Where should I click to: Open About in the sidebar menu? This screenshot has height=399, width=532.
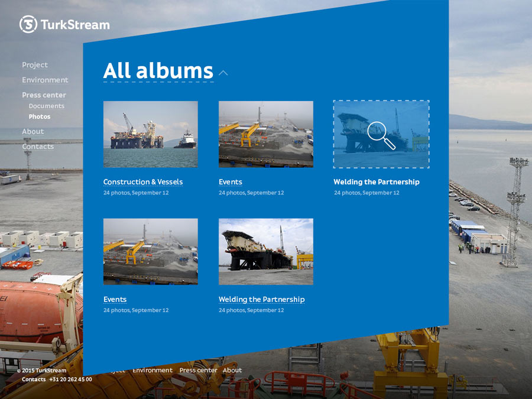point(33,132)
